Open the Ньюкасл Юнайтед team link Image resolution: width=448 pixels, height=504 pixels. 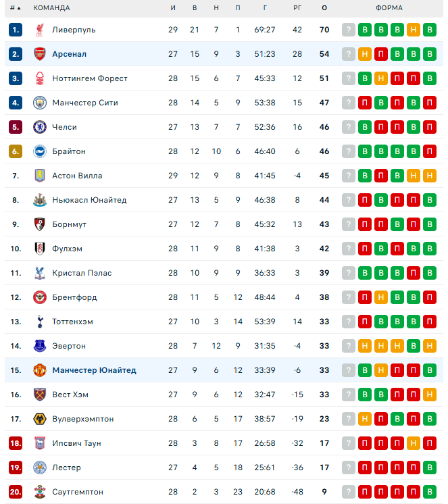pos(89,200)
